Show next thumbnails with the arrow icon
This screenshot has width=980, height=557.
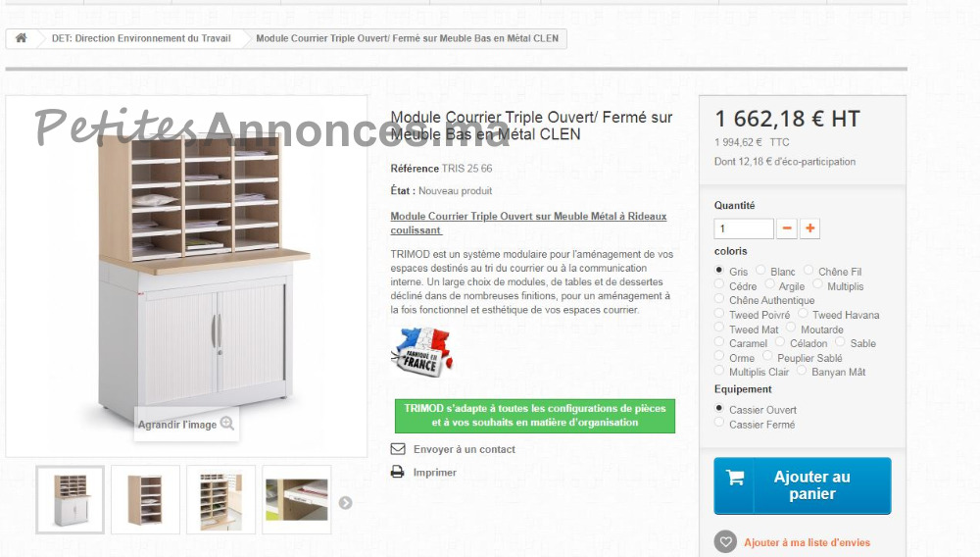pos(346,503)
